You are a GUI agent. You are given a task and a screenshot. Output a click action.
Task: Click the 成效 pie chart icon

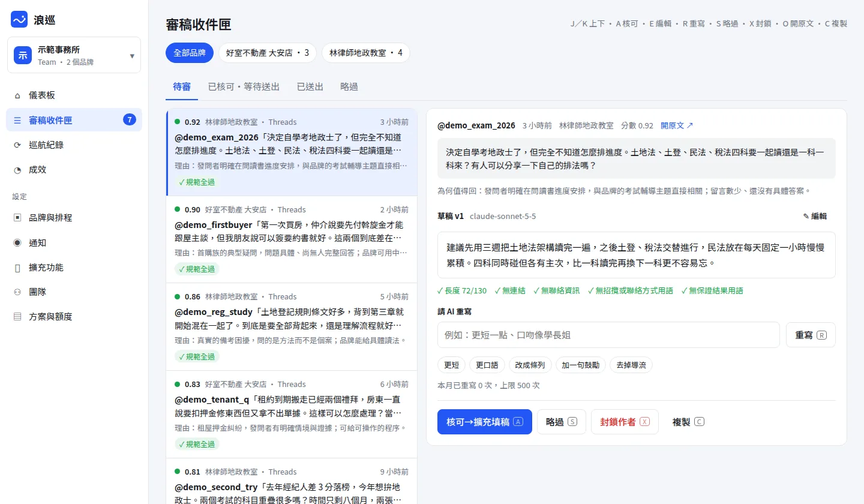tap(17, 170)
